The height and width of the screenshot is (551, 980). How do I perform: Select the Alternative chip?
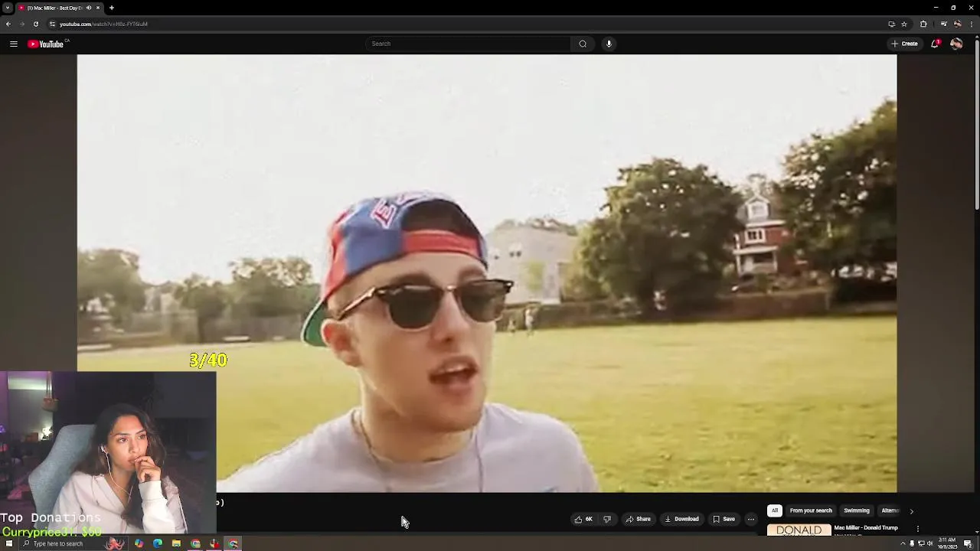(x=890, y=510)
